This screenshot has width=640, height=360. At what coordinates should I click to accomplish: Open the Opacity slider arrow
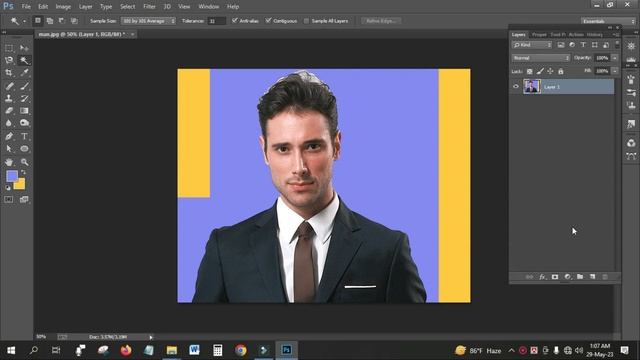[615, 58]
